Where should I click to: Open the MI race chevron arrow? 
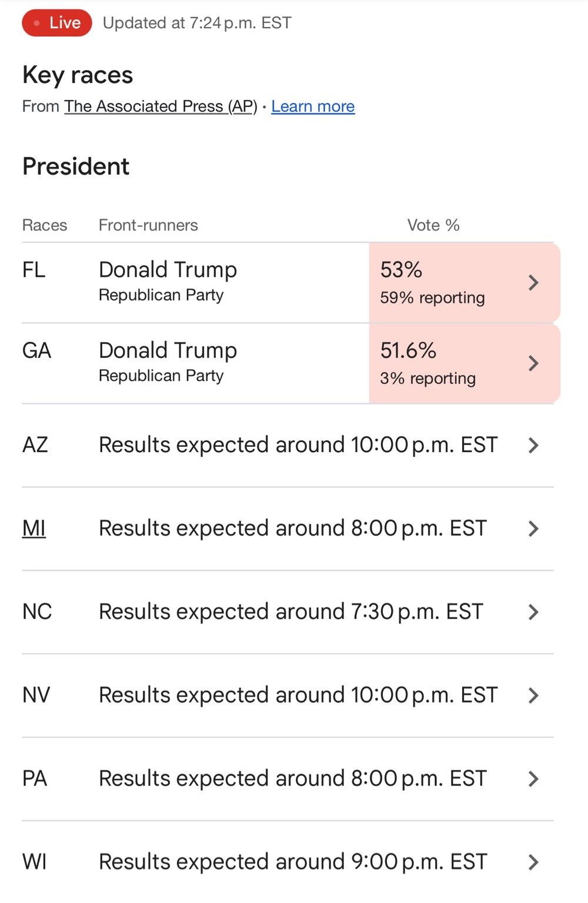point(533,529)
